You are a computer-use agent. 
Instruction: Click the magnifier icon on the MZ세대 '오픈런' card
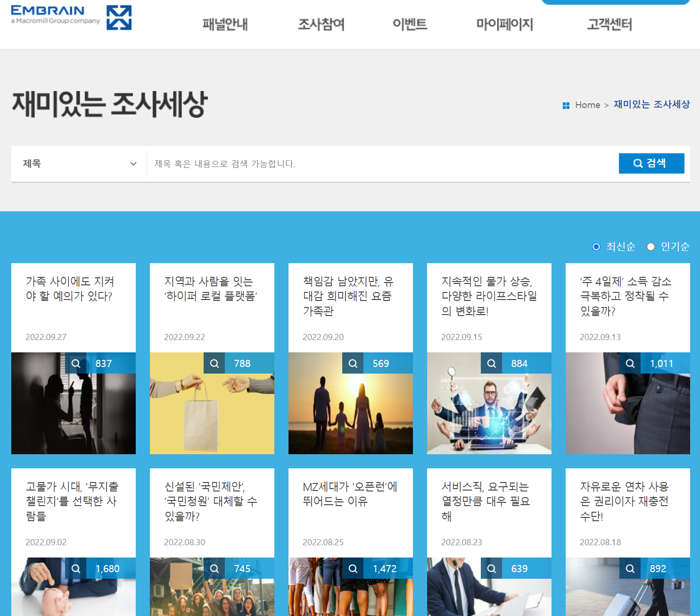click(x=353, y=568)
